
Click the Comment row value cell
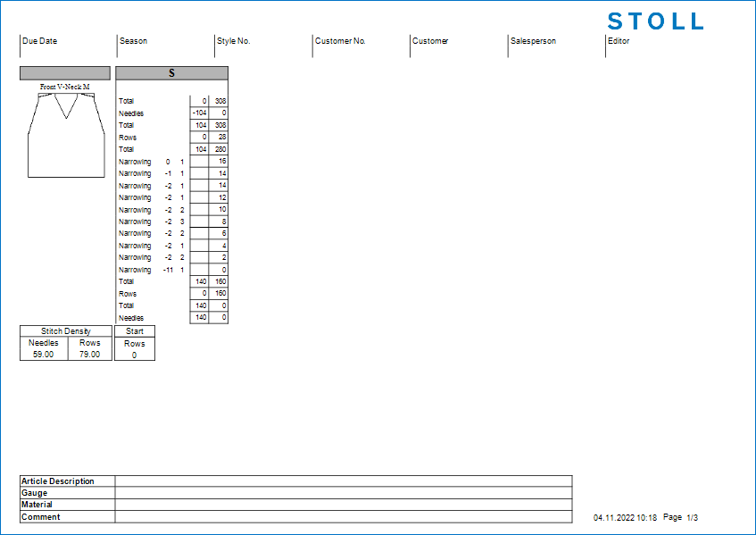click(x=343, y=516)
